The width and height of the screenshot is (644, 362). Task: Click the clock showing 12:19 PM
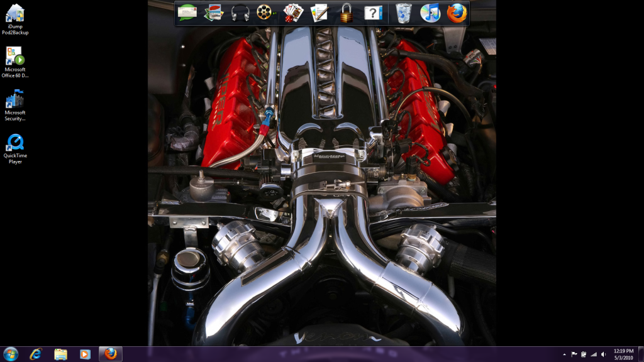623,354
